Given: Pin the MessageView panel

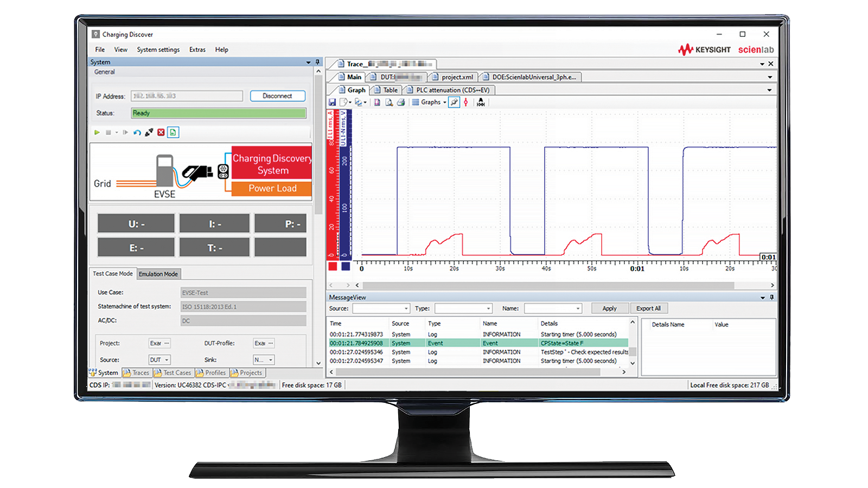Looking at the screenshot, I should click(770, 297).
